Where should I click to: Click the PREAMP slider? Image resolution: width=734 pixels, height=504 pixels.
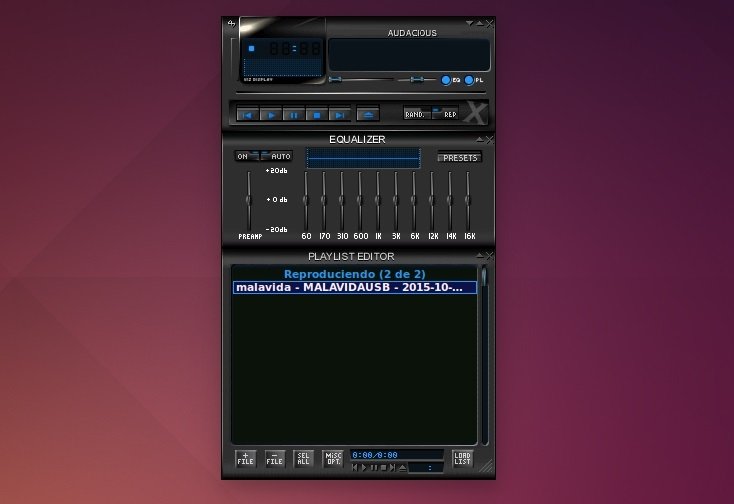click(249, 200)
